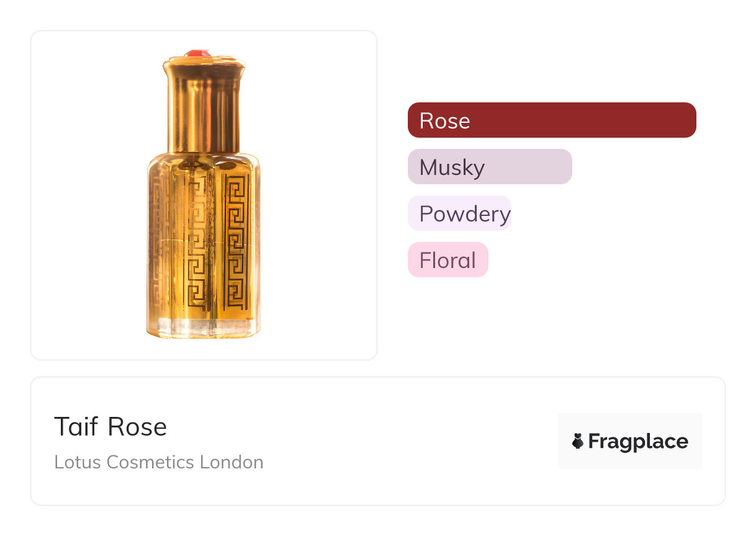
Task: Click the clear glass base of the bottle
Action: 203,327
